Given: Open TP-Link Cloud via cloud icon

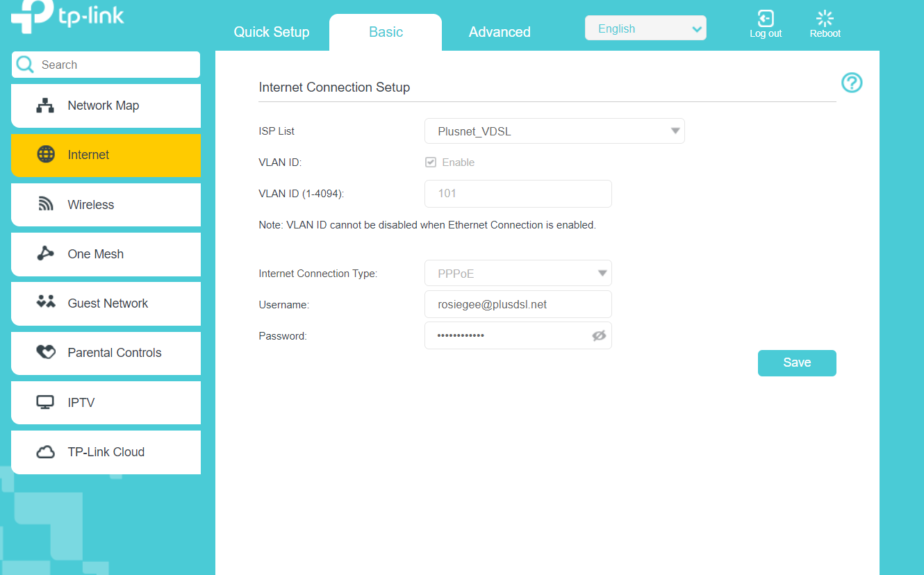Looking at the screenshot, I should 45,452.
